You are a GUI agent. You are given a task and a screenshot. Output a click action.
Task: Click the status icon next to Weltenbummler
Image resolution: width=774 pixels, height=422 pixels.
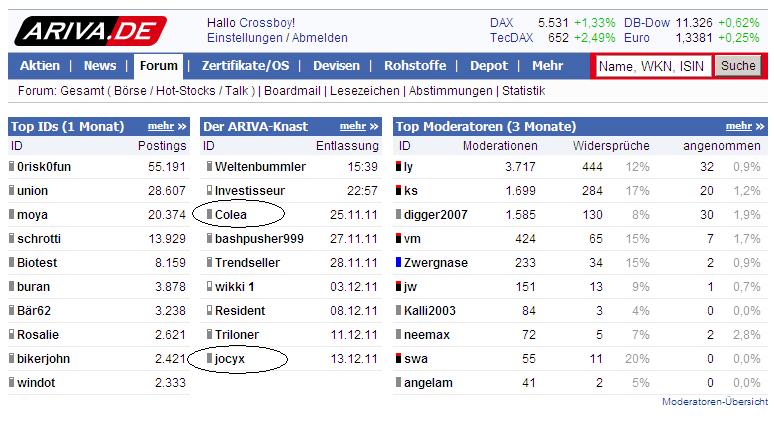point(209,166)
